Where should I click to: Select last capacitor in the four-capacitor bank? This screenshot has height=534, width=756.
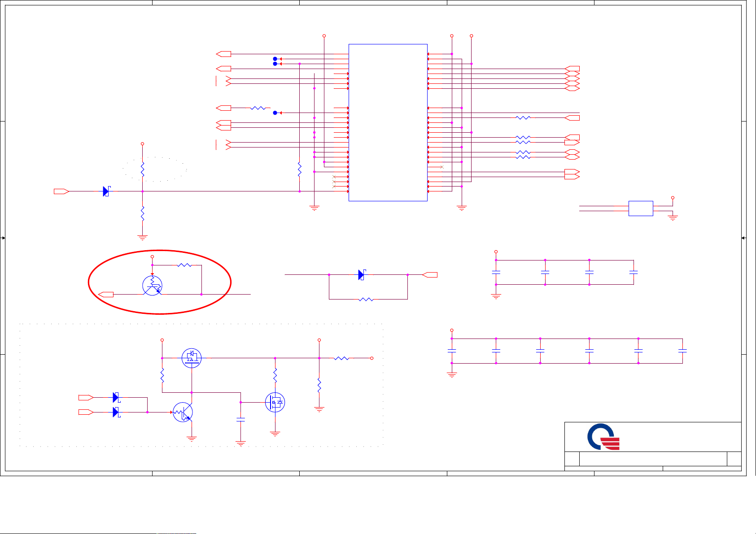(x=634, y=272)
